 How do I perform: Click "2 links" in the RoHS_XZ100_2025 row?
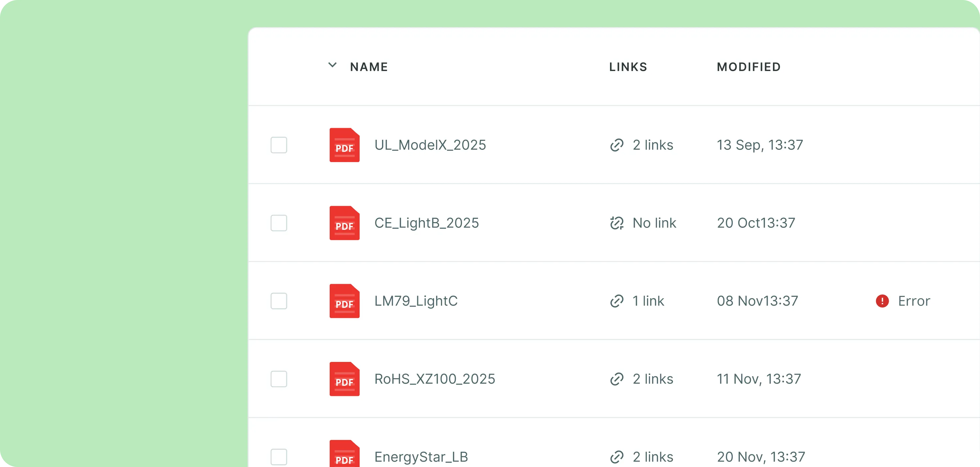tap(653, 379)
